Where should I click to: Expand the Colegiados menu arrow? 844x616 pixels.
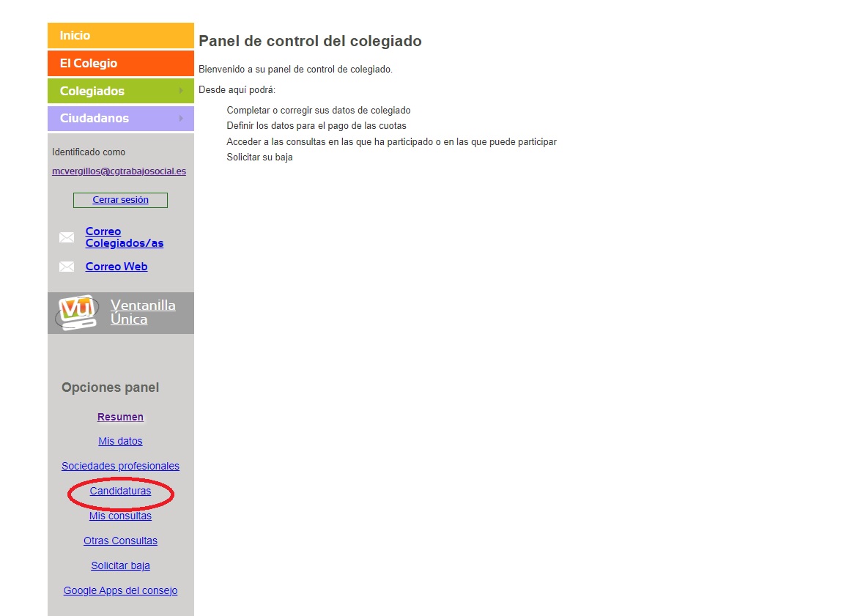coord(181,91)
